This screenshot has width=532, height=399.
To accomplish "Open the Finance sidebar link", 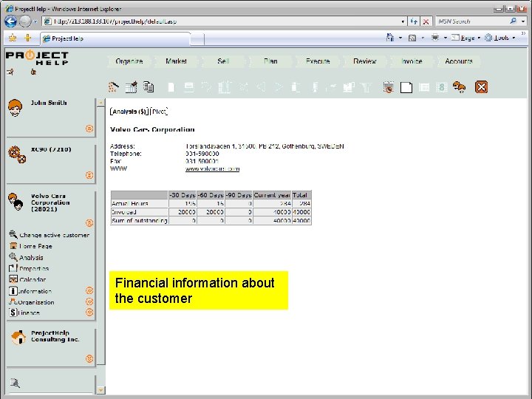I will click(x=29, y=313).
